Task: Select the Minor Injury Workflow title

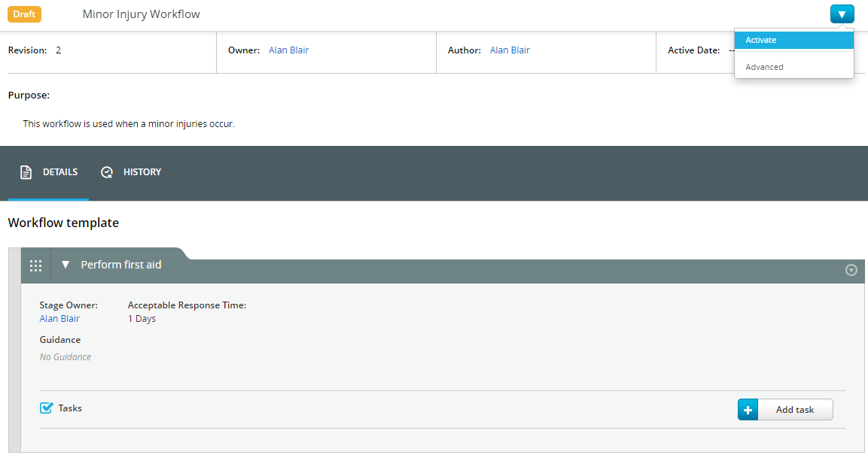Action: pos(142,14)
